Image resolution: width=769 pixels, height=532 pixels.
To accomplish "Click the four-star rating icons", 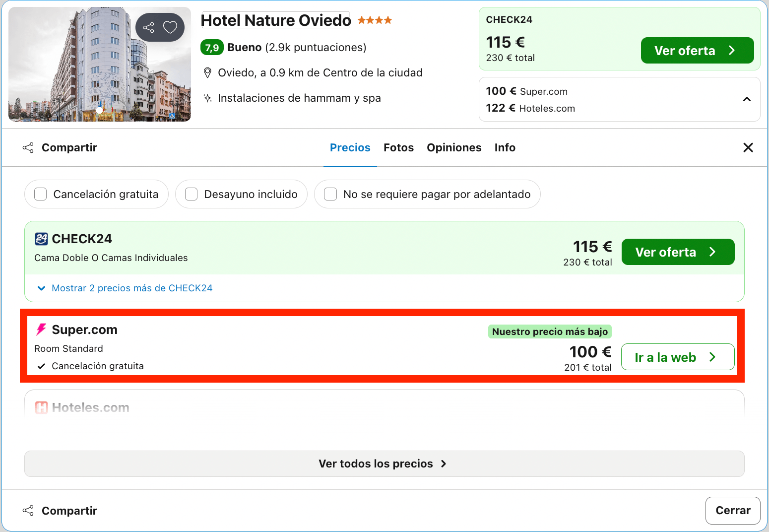I will coord(375,20).
